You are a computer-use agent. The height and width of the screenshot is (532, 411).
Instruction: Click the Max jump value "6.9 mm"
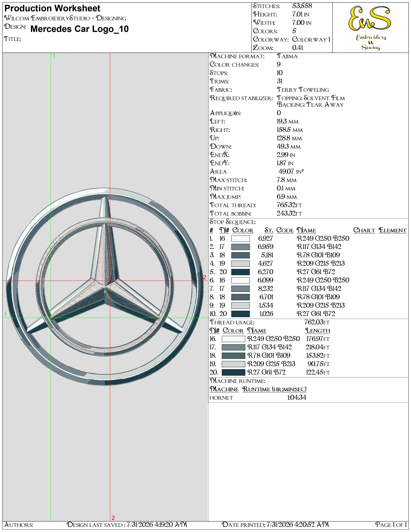[x=287, y=197]
